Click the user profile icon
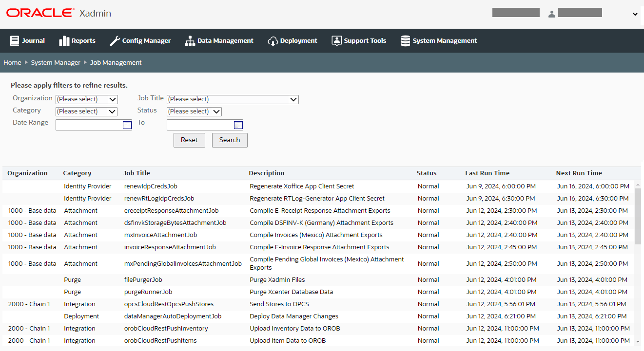 pyautogui.click(x=551, y=13)
